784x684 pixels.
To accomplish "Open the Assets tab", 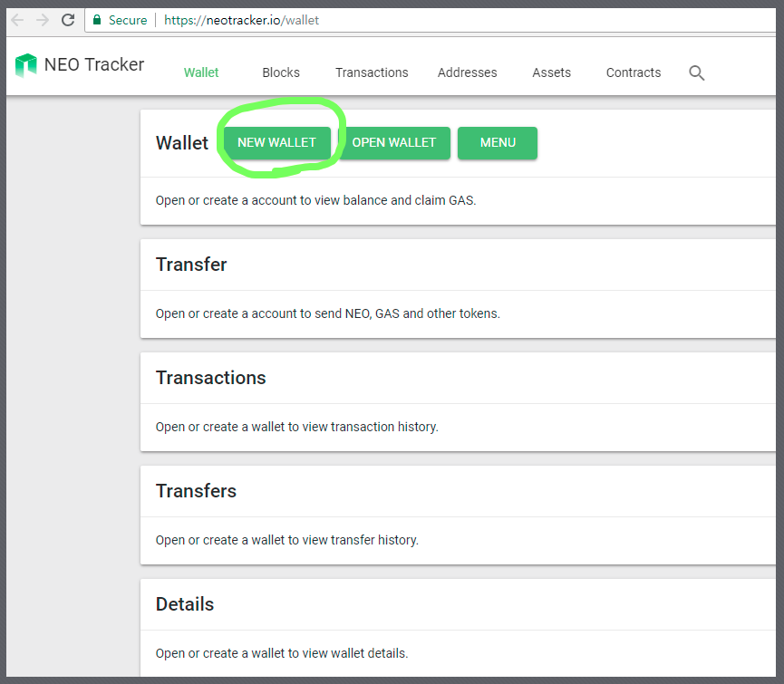I will pyautogui.click(x=551, y=72).
